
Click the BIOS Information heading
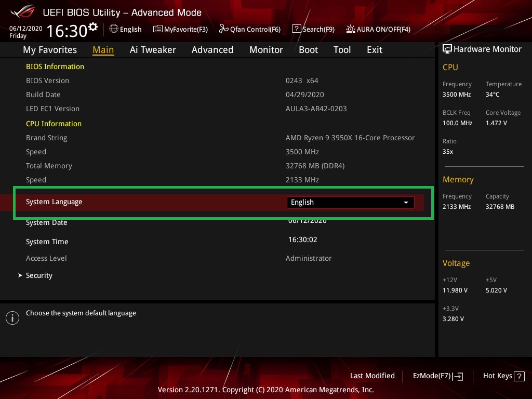tap(55, 66)
